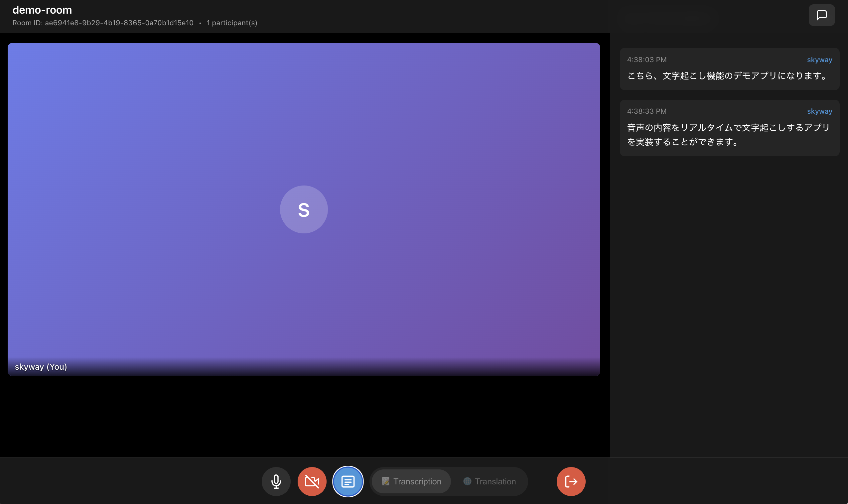Leave the room with red exit icon

571,481
